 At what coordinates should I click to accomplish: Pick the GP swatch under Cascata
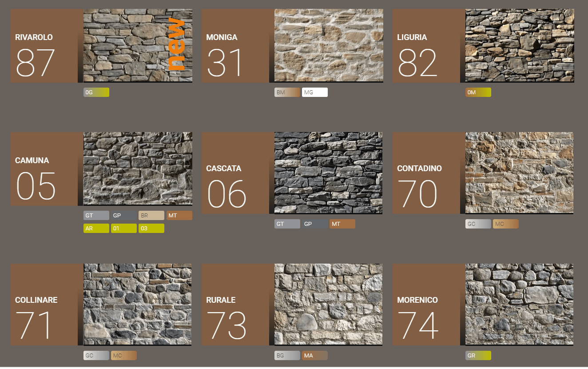tap(315, 224)
